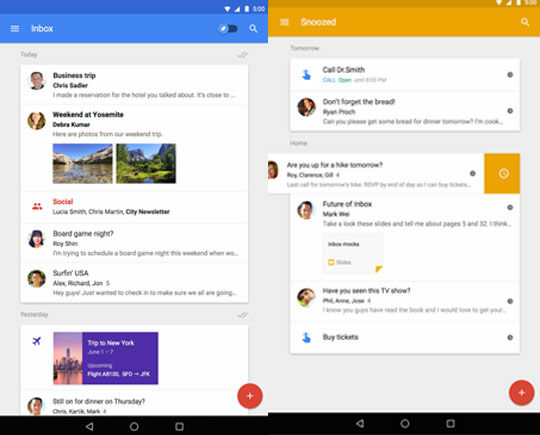The image size is (540, 435).
Task: Tap the airplane trip icon
Action: click(37, 341)
